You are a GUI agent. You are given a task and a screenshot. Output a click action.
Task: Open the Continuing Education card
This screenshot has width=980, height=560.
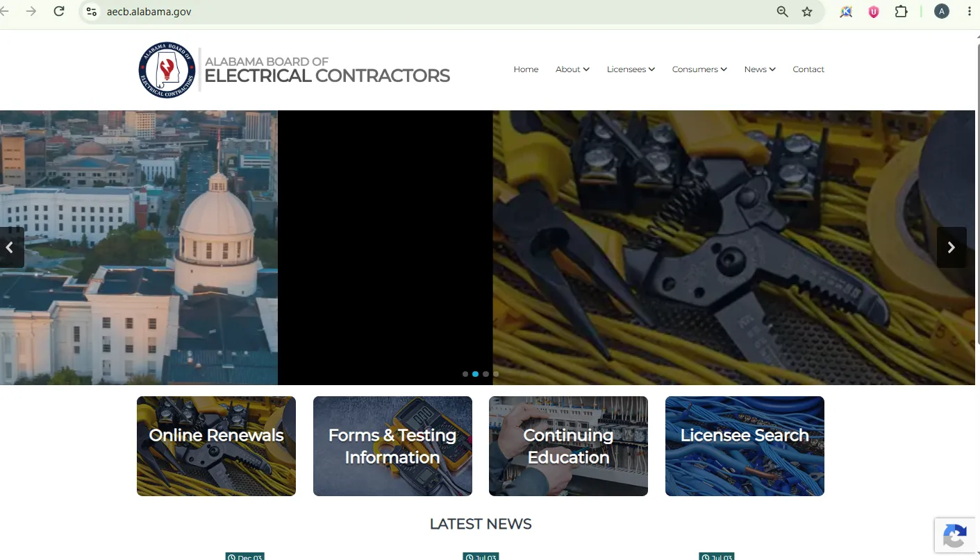pos(568,446)
